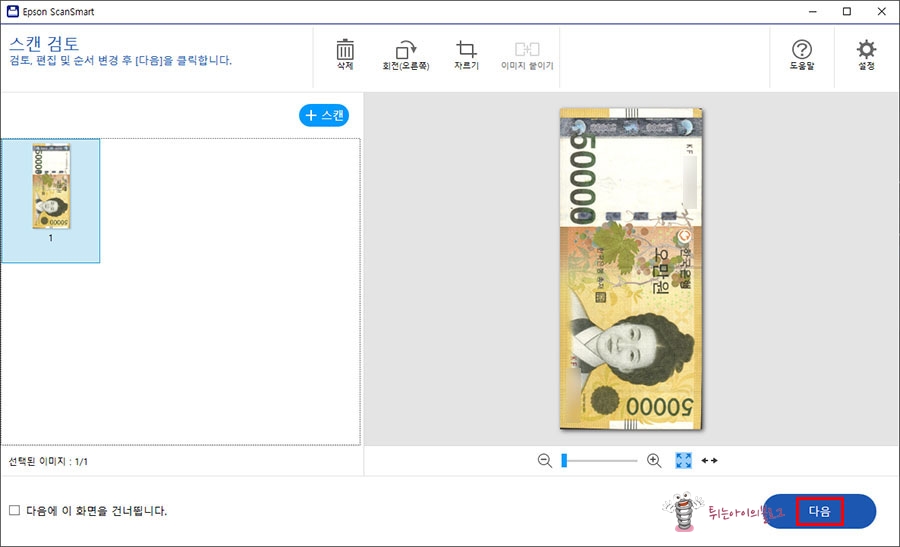The width and height of the screenshot is (900, 547).
Task: Rotate the image right (회전(오른쪽))
Action: [406, 55]
